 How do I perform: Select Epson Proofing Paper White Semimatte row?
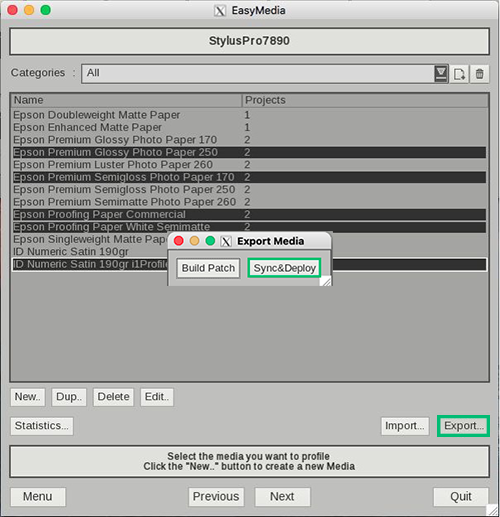click(249, 227)
